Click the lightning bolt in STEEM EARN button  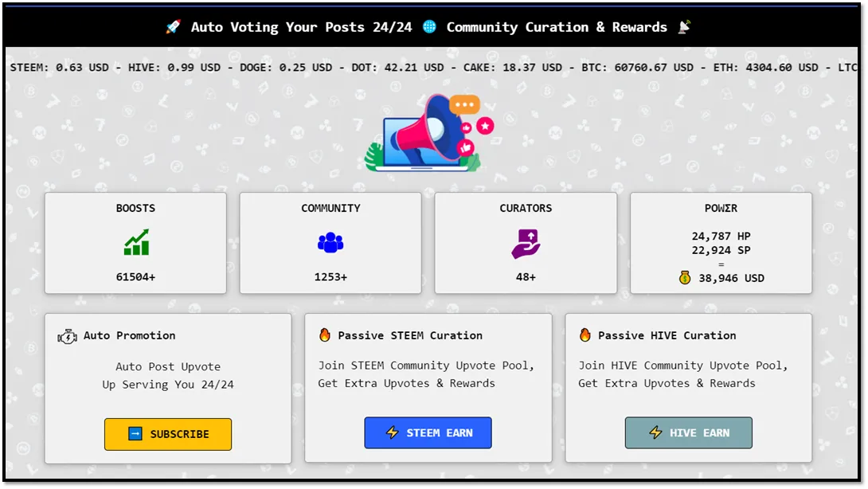tap(393, 432)
